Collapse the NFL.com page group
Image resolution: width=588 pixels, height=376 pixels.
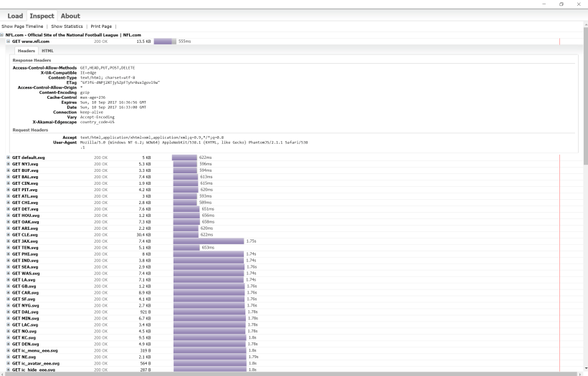click(x=3, y=35)
